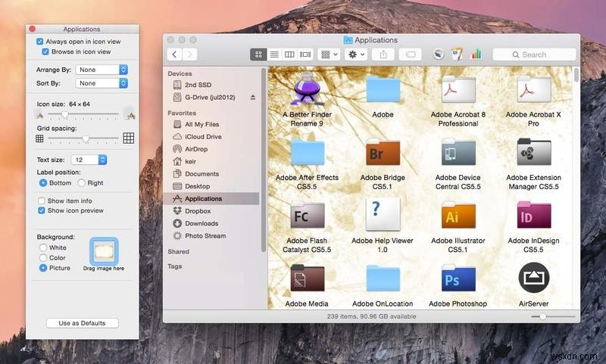The width and height of the screenshot is (606, 364).
Task: Eject the G-Drive (jul2012) volume
Action: [x=253, y=98]
